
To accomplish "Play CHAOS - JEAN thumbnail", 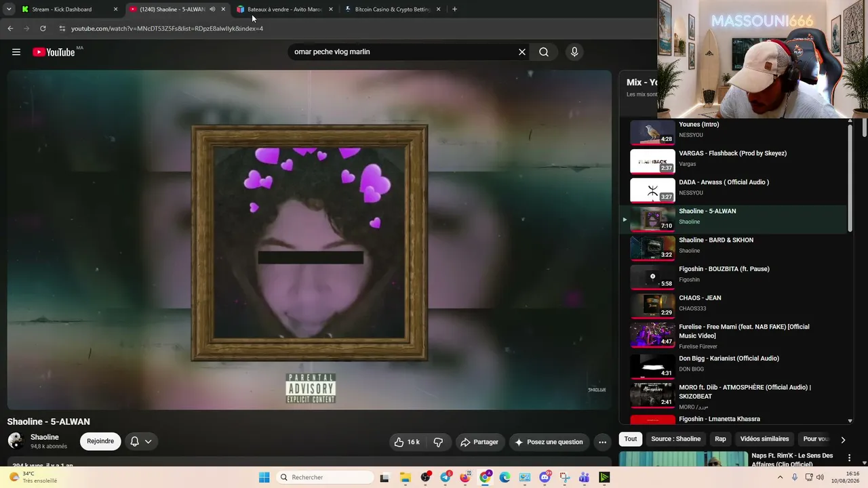I will coord(652,306).
